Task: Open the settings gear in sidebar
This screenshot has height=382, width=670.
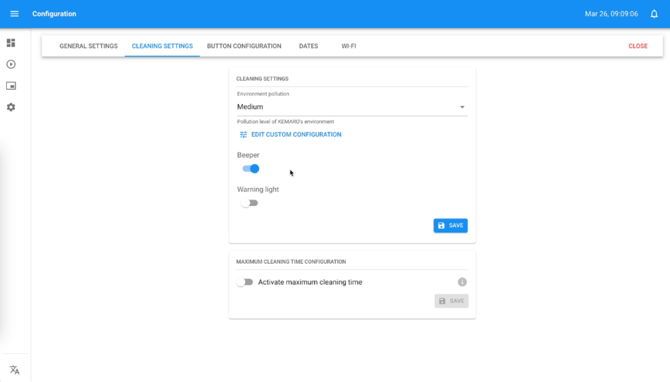Action: [11, 107]
